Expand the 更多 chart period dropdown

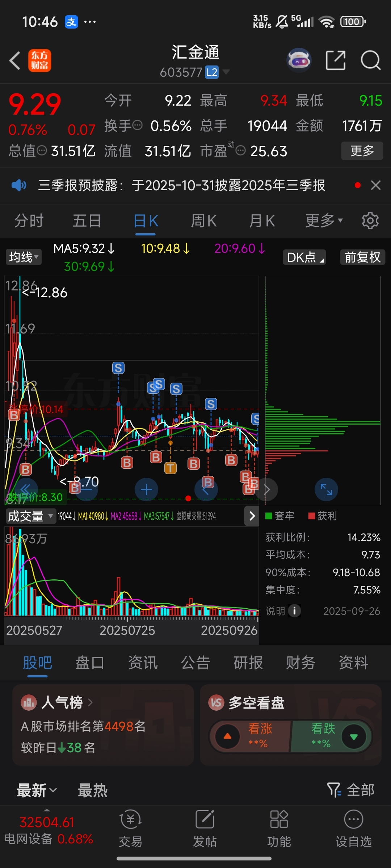324,220
